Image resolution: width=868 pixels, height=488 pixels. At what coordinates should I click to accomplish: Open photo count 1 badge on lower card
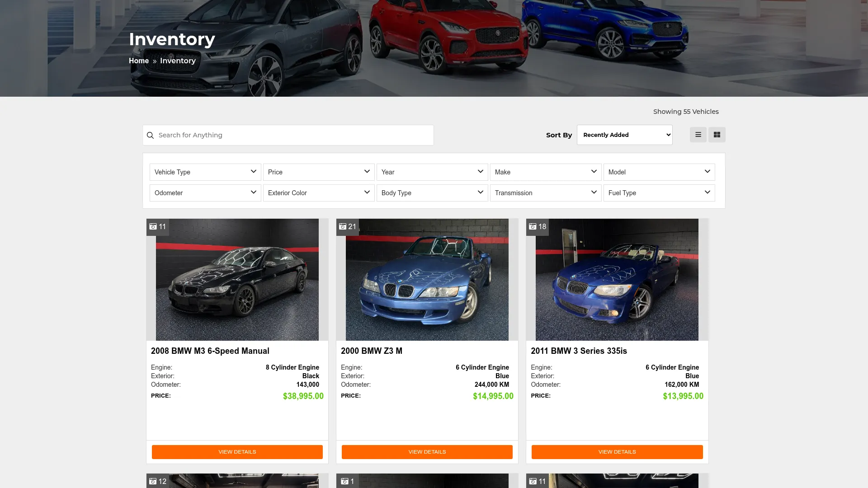(x=348, y=481)
